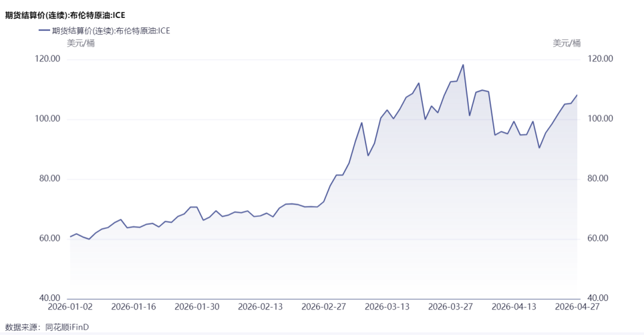Click the left axis unit label 美元/桶
644x335 pixels.
pos(80,43)
